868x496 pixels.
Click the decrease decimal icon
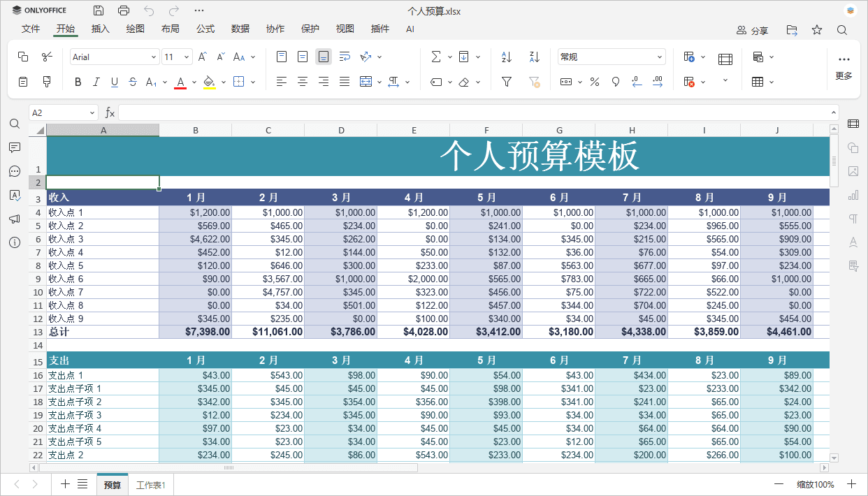coord(637,82)
